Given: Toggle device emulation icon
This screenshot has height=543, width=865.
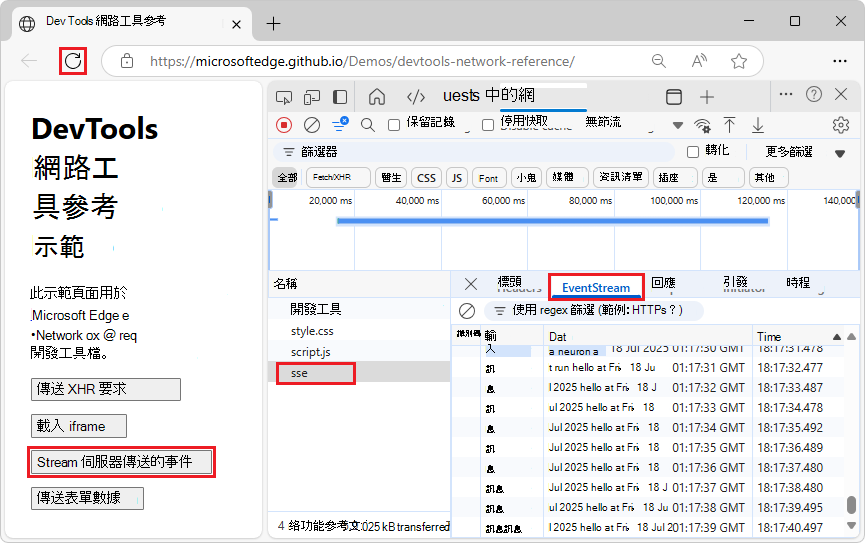Looking at the screenshot, I should 312,97.
